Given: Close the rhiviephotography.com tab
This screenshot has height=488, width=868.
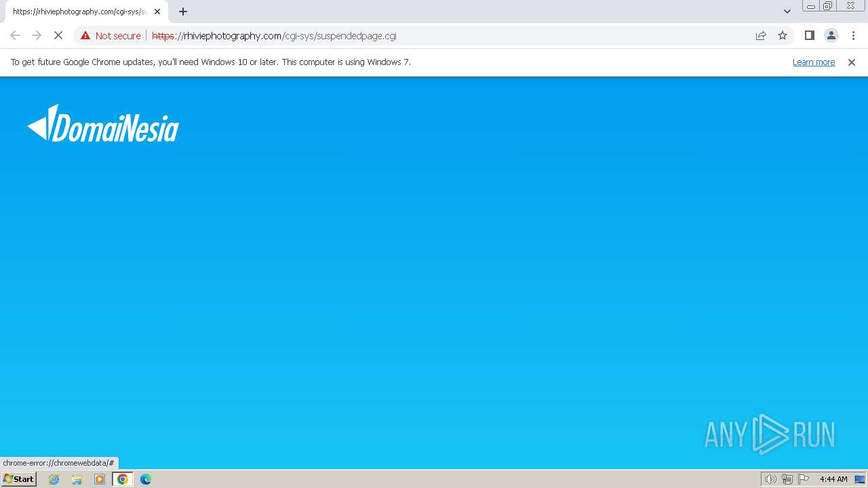Looking at the screenshot, I should [157, 12].
